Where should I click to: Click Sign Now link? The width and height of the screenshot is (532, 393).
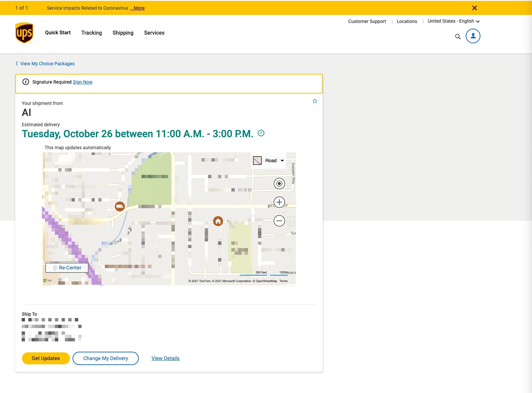[x=83, y=82]
